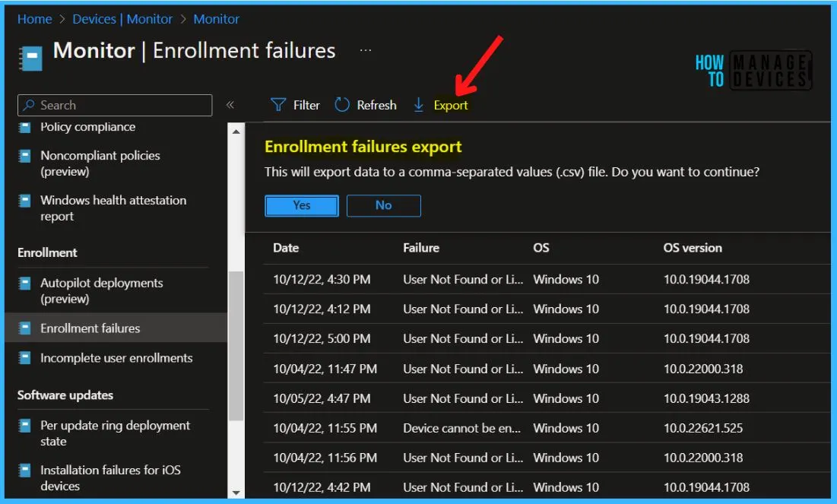Select the row dated 10/04/22, 11:47 PM
Screen dimensions: 837x504
tap(547, 369)
